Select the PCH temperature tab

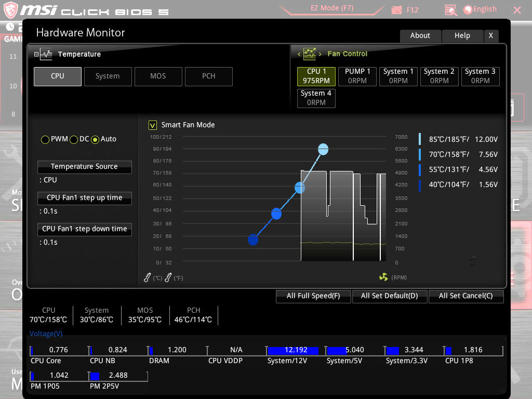[209, 76]
